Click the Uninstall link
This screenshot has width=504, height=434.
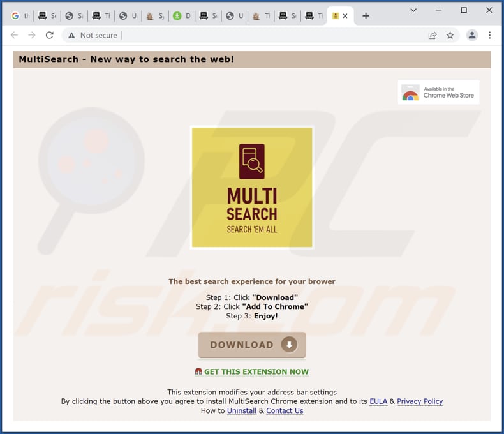(x=241, y=411)
